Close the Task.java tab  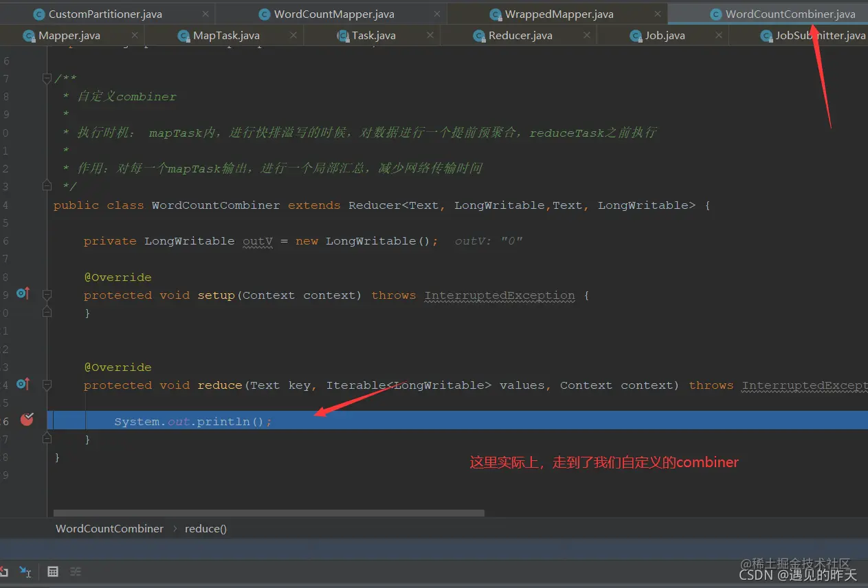click(430, 36)
